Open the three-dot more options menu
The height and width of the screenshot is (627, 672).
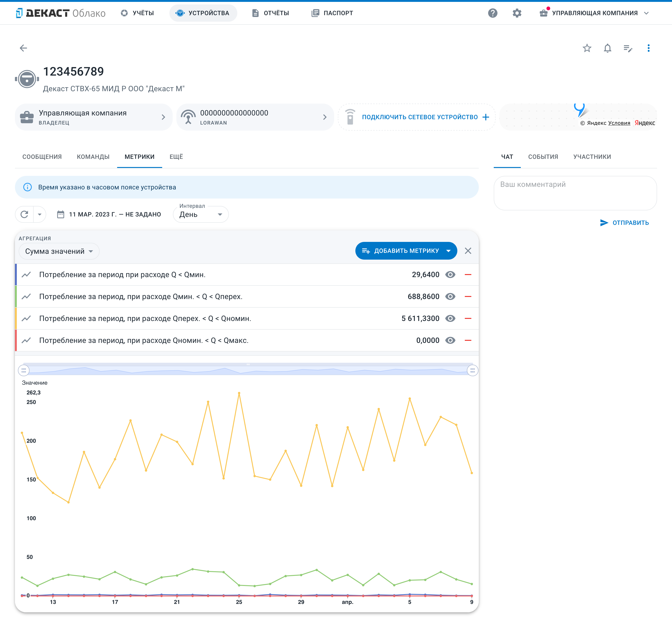648,48
